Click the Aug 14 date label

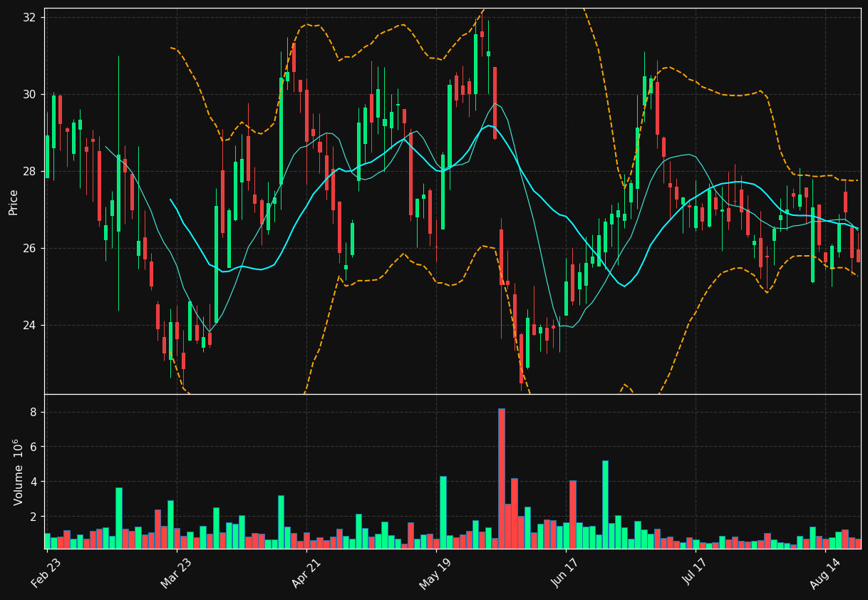(x=825, y=574)
